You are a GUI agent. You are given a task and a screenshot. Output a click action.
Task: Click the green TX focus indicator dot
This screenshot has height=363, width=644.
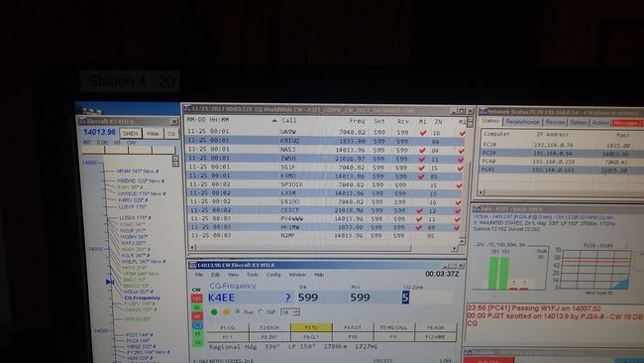click(x=214, y=312)
